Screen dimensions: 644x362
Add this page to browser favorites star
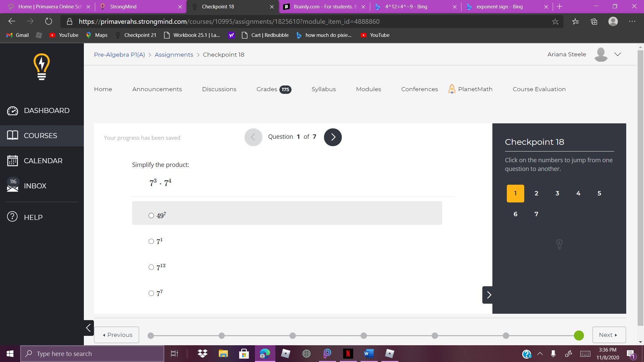(x=555, y=21)
